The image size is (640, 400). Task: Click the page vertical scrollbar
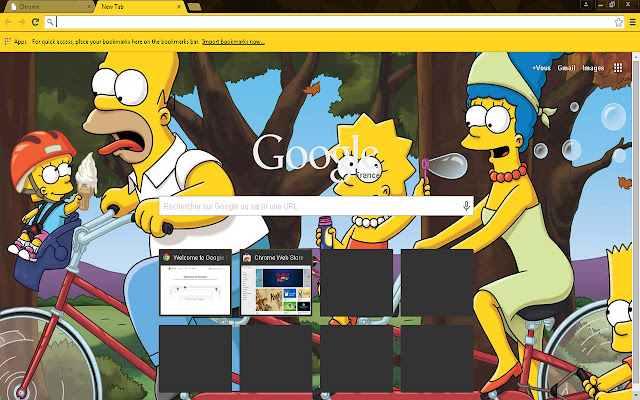click(x=636, y=226)
